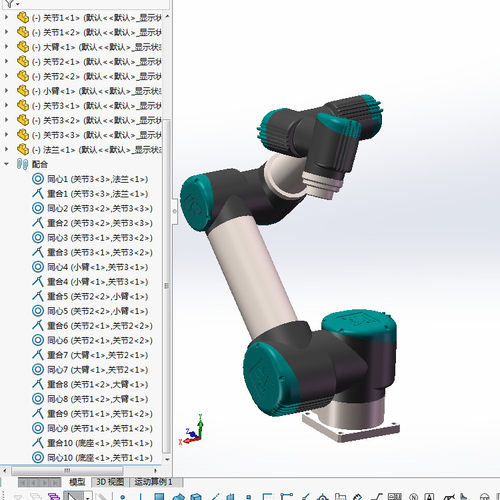The width and height of the screenshot is (500, 500).
Task: Select mate 重合6 (关节2<1>,关节2<2>)
Action: pos(92,326)
